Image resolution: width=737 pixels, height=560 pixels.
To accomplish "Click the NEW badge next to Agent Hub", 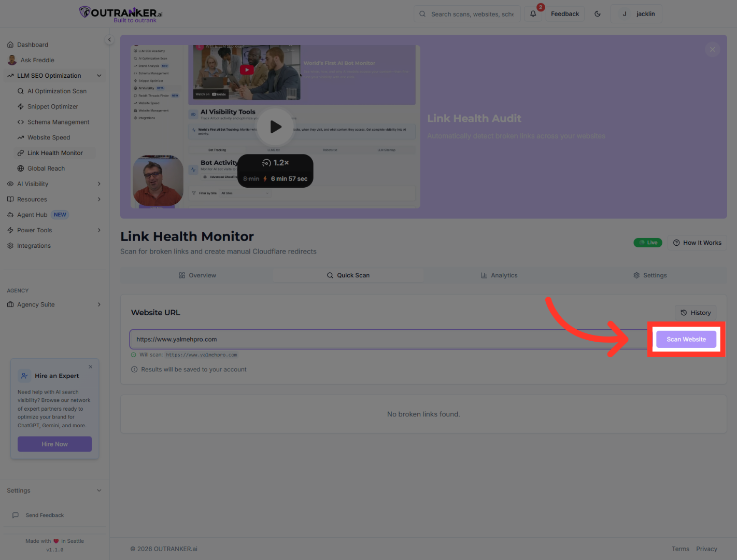I will coord(60,215).
